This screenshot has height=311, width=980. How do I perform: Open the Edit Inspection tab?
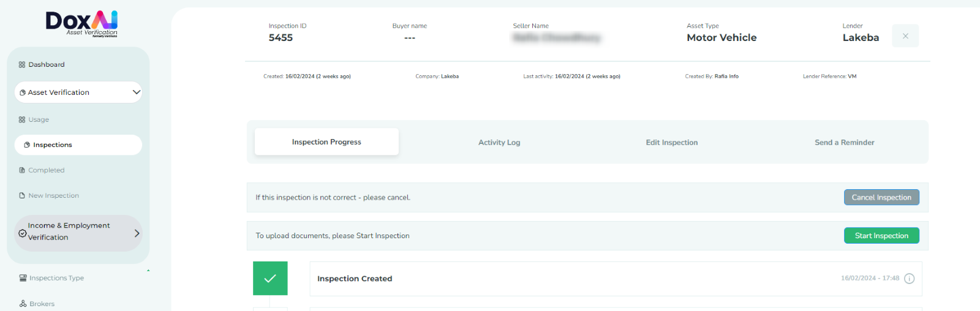[671, 143]
